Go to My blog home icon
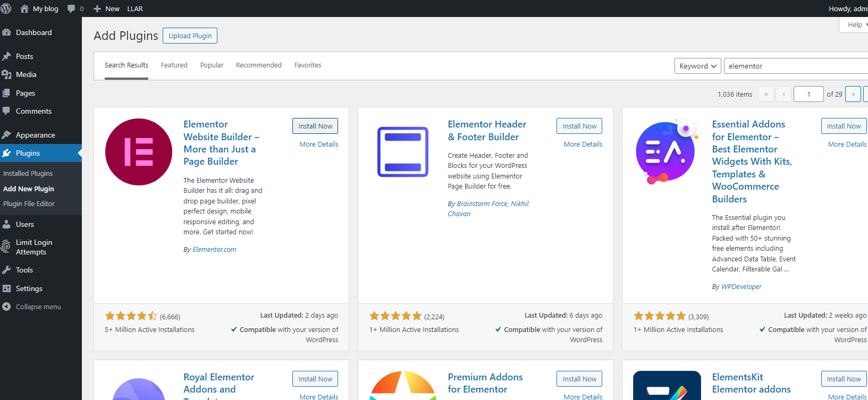 (24, 8)
